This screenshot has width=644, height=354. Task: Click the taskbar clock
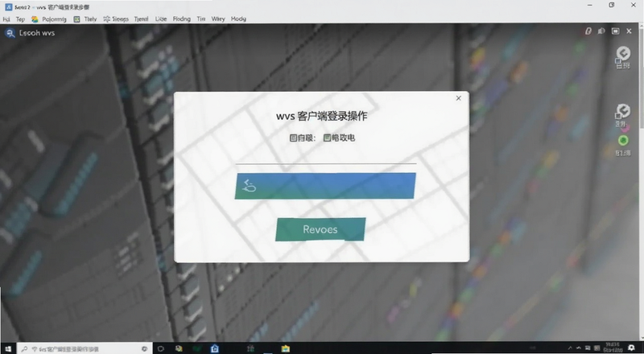(613, 348)
